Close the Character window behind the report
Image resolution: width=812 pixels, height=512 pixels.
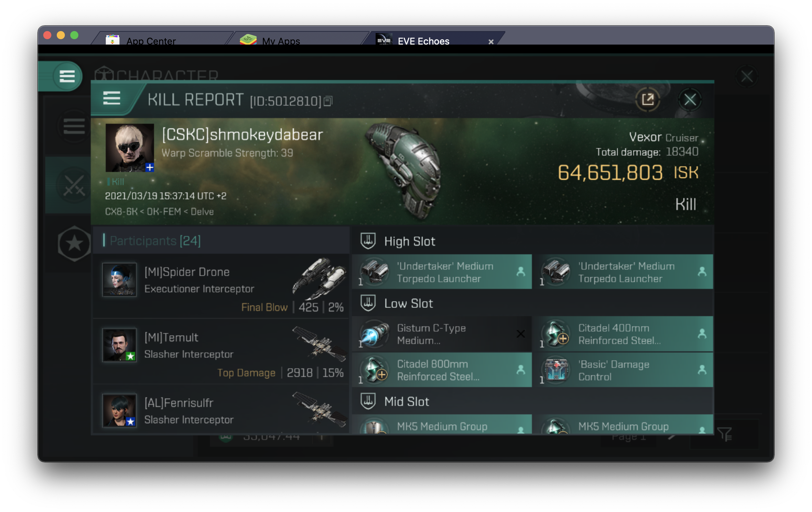click(x=746, y=77)
